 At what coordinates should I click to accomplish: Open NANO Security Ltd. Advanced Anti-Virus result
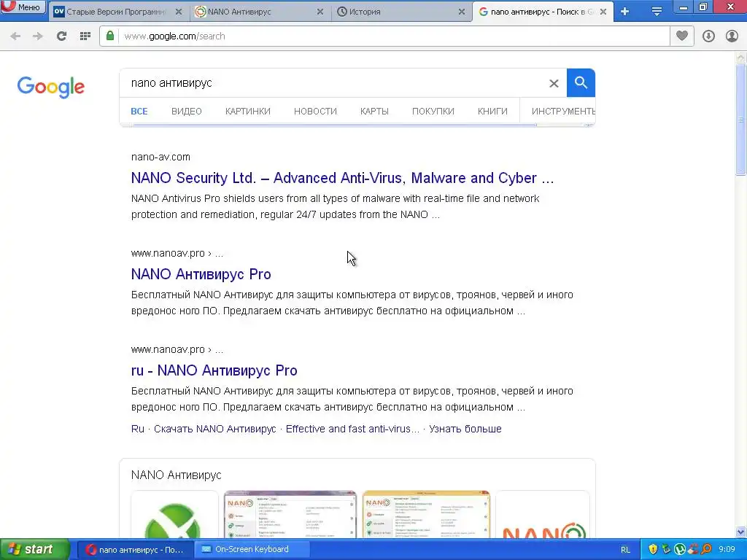[x=343, y=178]
